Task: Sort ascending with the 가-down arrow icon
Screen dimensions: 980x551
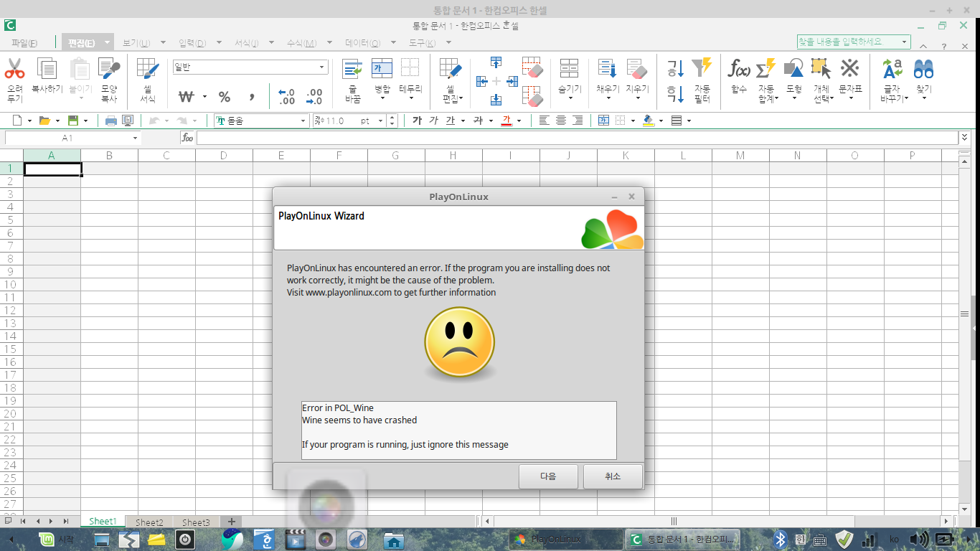Action: pos(675,69)
